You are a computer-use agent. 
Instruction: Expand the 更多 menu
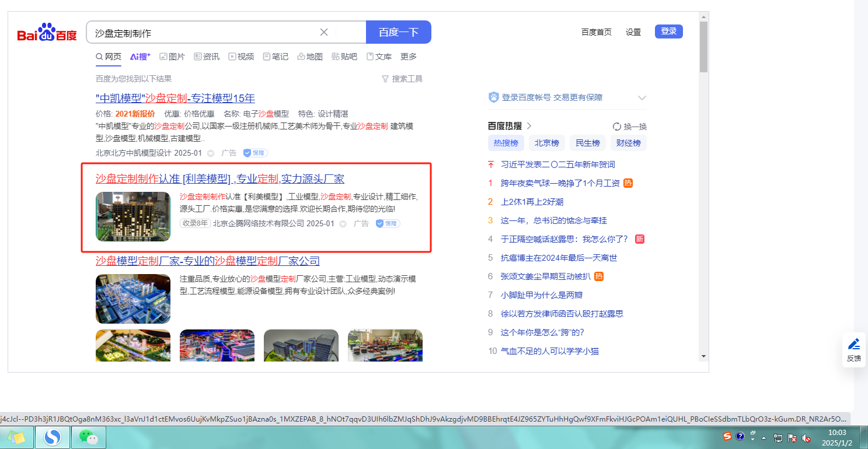tap(409, 57)
